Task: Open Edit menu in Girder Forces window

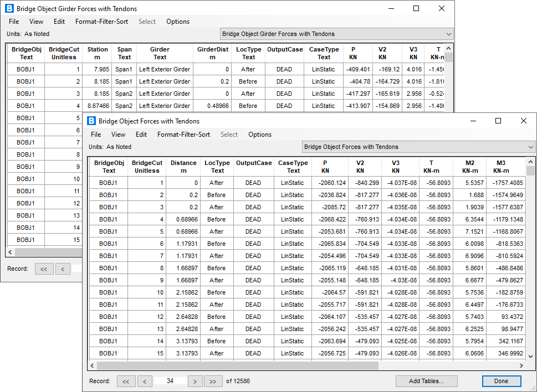Action: pos(59,22)
